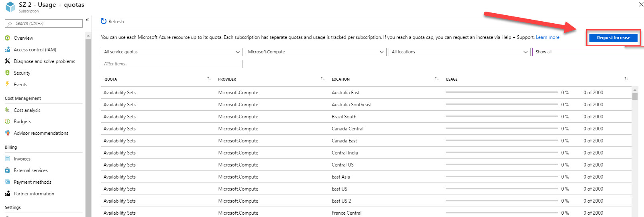This screenshot has height=217, width=644.
Task: Select the Canada East location cell
Action: tap(344, 141)
